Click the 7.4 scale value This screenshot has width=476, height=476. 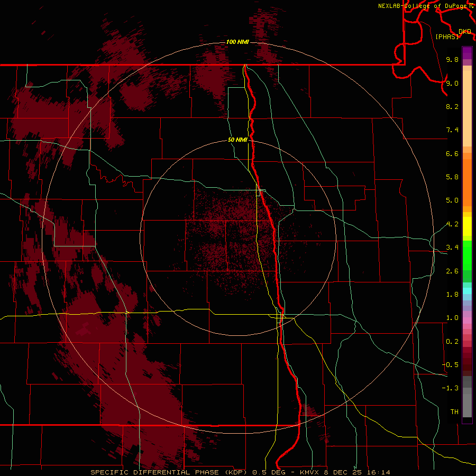point(452,130)
